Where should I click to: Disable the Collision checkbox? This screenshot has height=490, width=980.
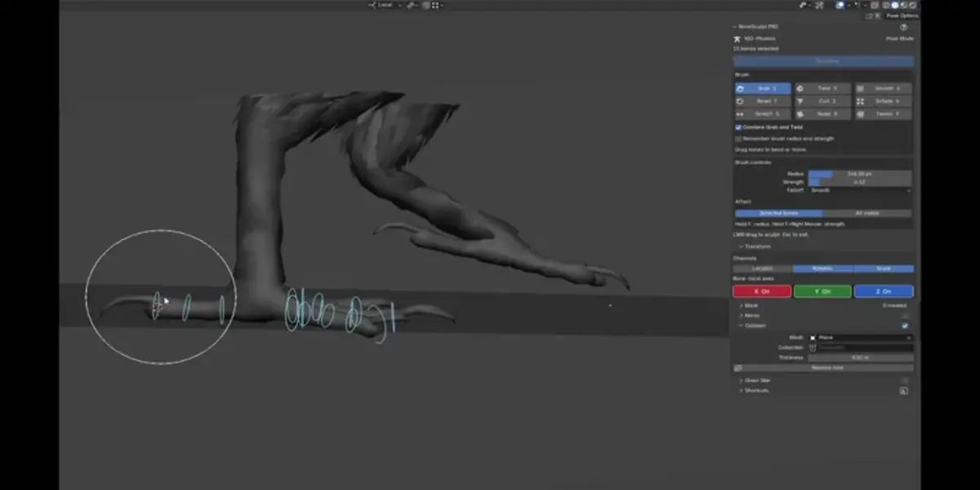[905, 325]
